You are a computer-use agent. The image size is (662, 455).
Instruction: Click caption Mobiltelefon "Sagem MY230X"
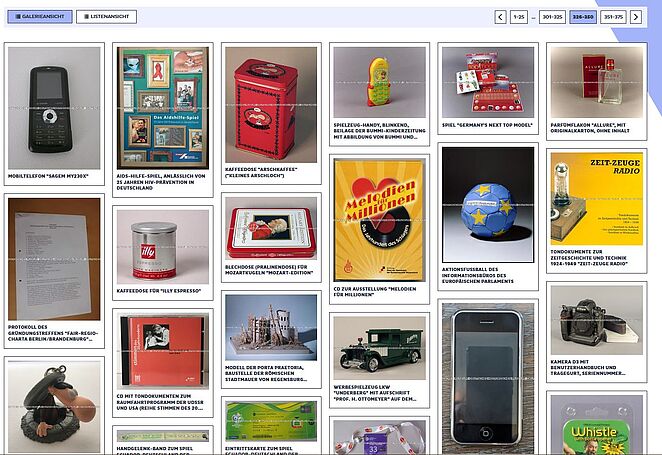point(48,176)
